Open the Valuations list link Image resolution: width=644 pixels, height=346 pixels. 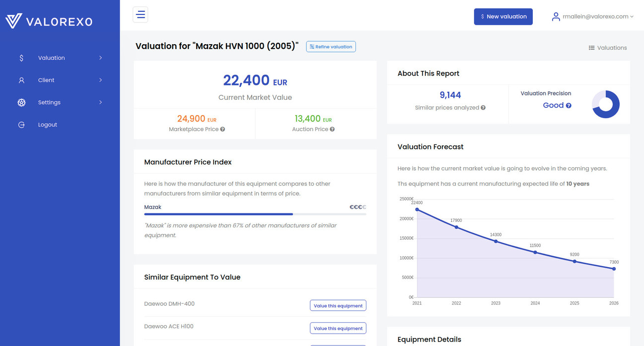608,48
